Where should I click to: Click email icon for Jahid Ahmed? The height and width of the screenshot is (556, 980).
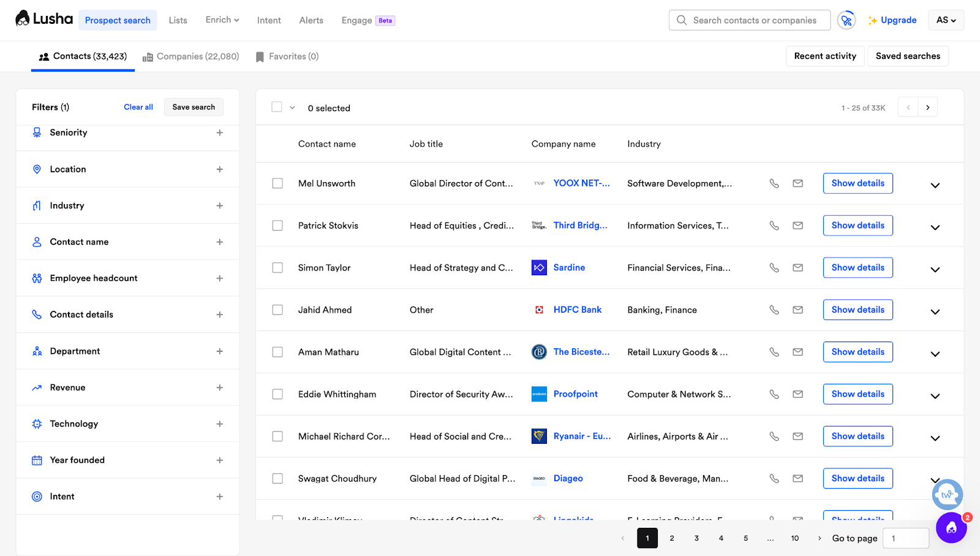(x=797, y=310)
